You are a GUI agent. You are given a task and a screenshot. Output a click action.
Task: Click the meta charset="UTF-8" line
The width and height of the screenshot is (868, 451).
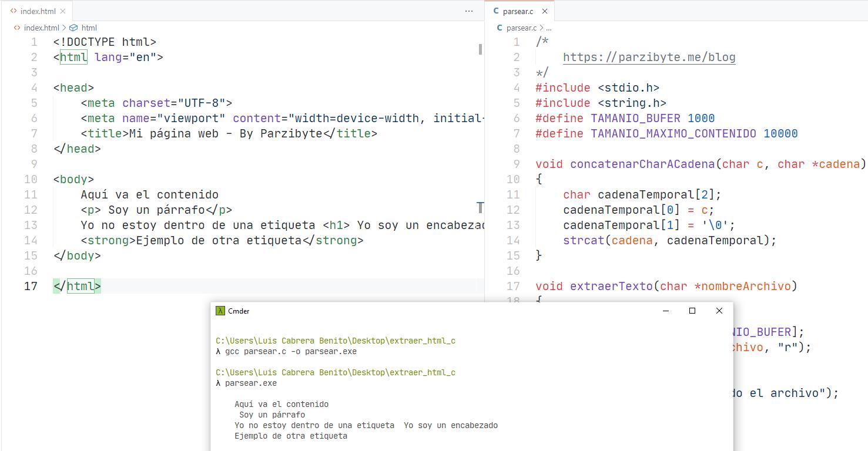tap(156, 103)
